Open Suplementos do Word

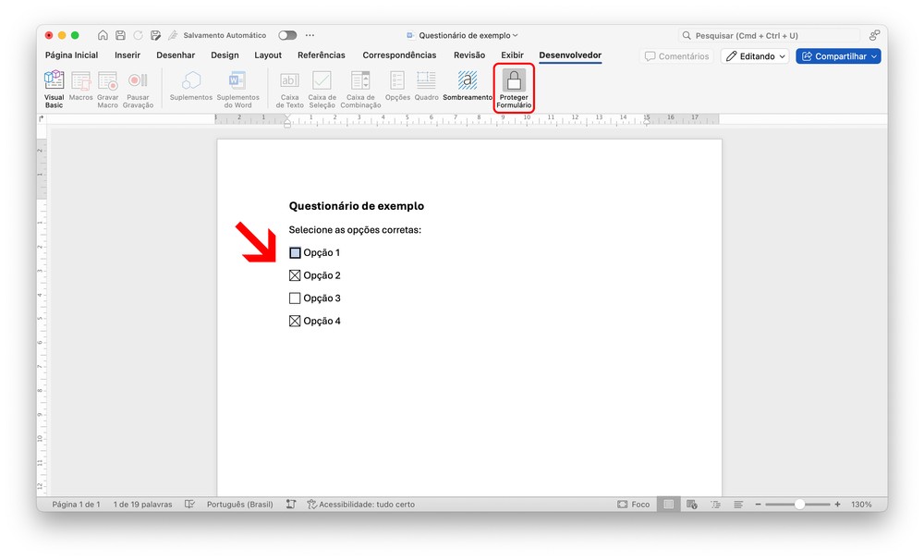pos(237,82)
